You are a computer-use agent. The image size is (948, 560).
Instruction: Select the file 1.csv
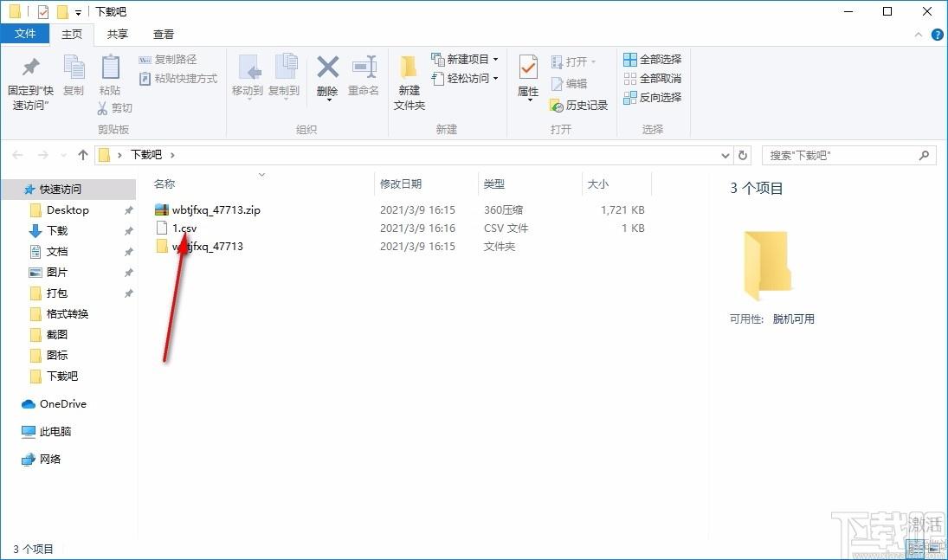click(x=184, y=228)
